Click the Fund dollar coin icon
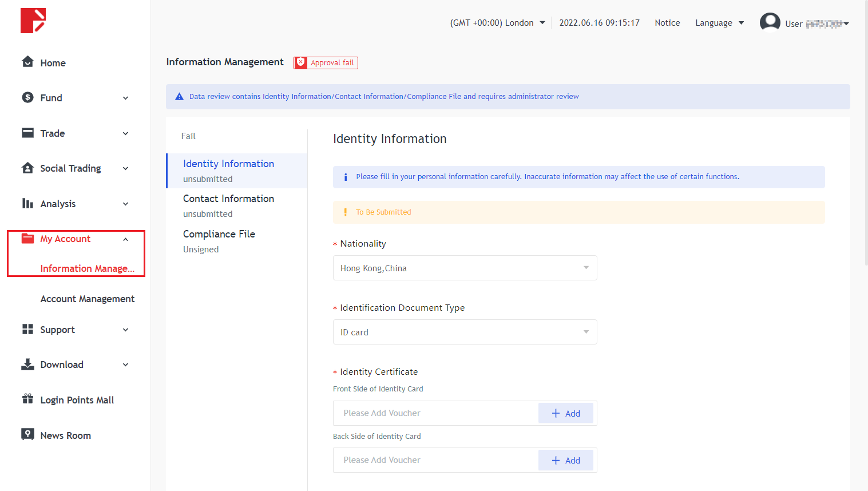 point(27,97)
